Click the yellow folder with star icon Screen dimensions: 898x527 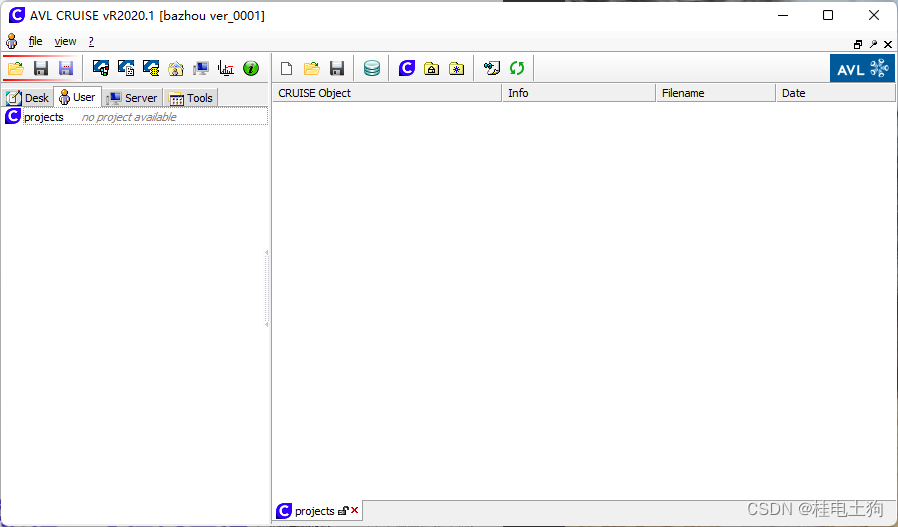[456, 69]
